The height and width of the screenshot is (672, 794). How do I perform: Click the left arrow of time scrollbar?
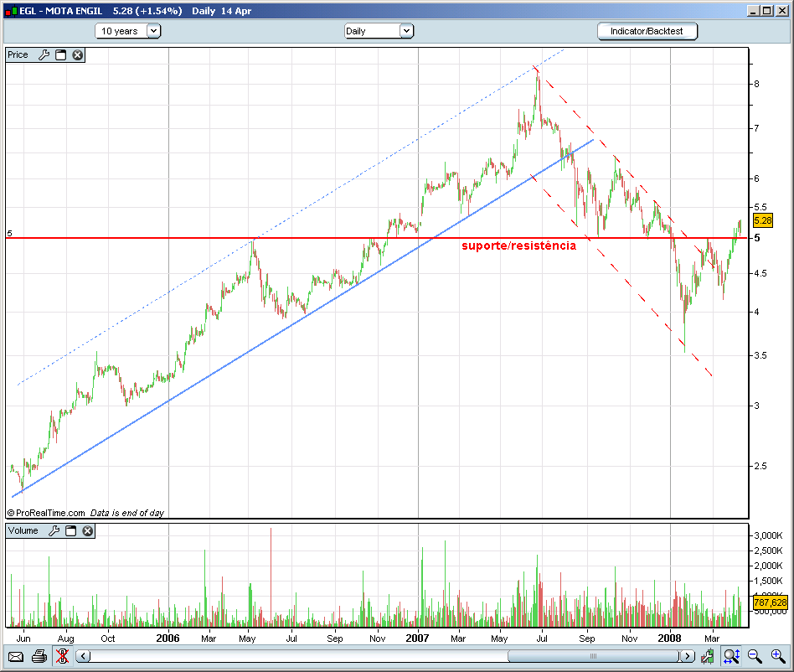click(84, 656)
